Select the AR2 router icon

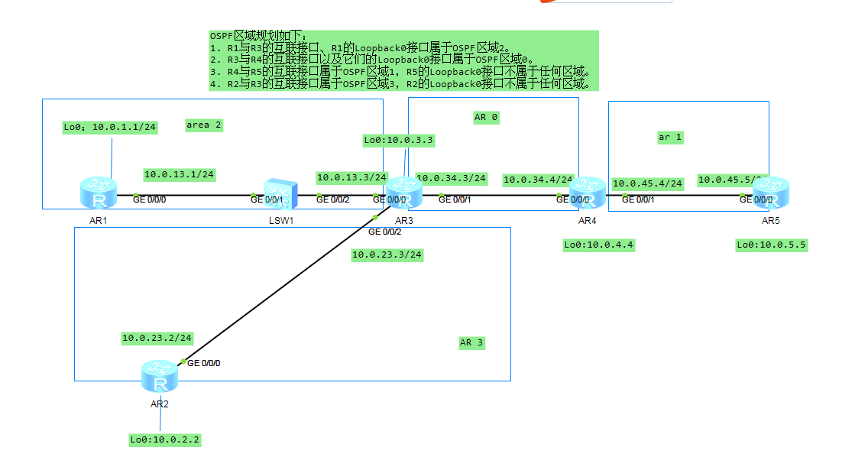pyautogui.click(x=159, y=375)
